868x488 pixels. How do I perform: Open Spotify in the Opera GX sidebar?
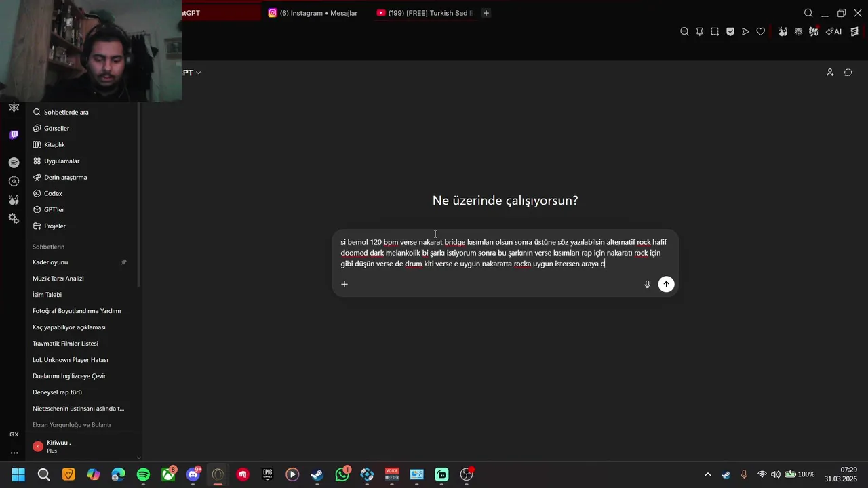14,163
